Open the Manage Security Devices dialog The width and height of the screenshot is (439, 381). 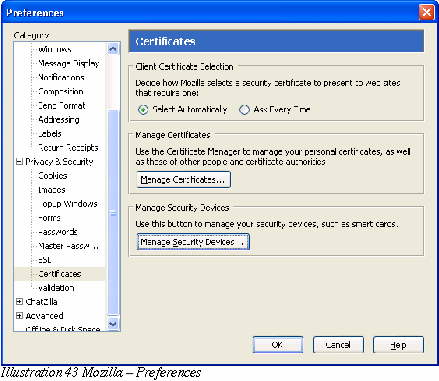pyautogui.click(x=193, y=242)
